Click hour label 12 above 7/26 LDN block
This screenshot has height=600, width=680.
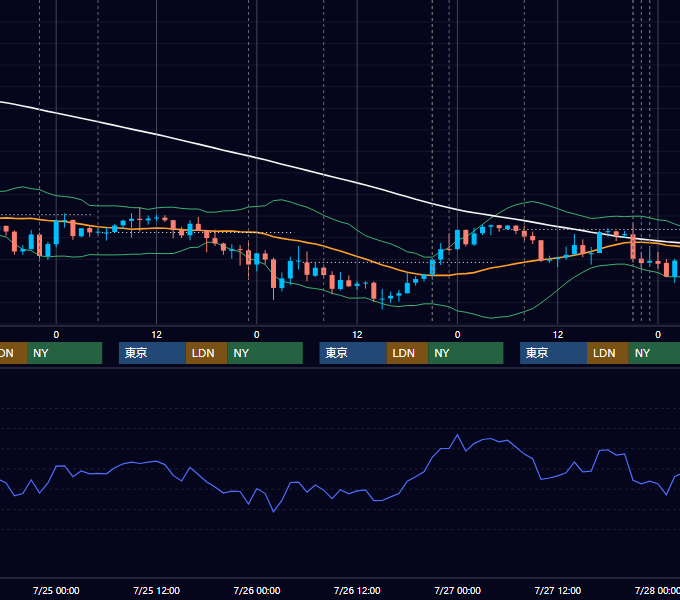pyautogui.click(x=357, y=335)
